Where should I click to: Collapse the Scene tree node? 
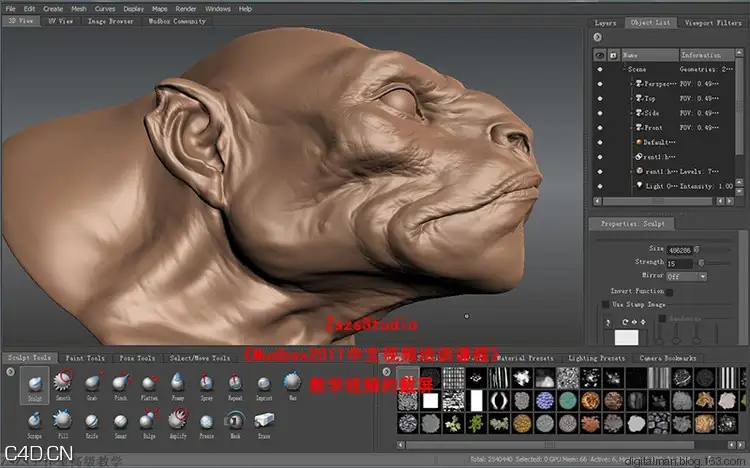[624, 69]
